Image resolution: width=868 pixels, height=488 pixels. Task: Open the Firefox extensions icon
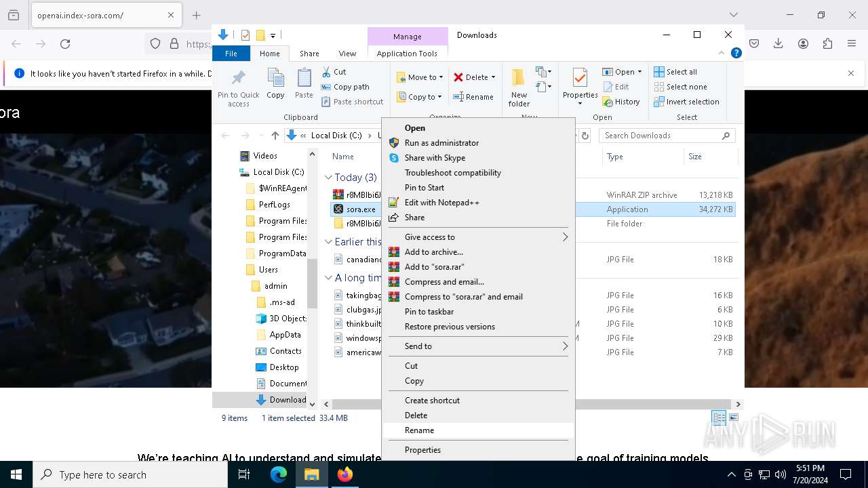pos(827,44)
